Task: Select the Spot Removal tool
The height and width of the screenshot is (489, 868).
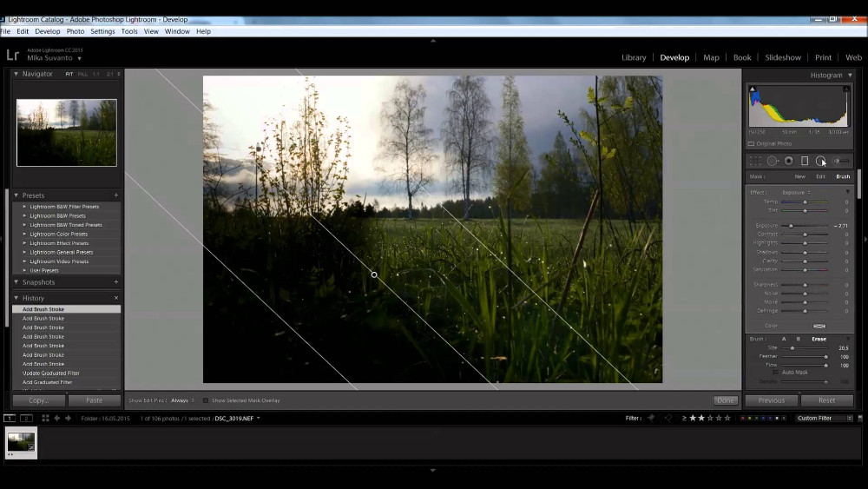Action: [772, 161]
